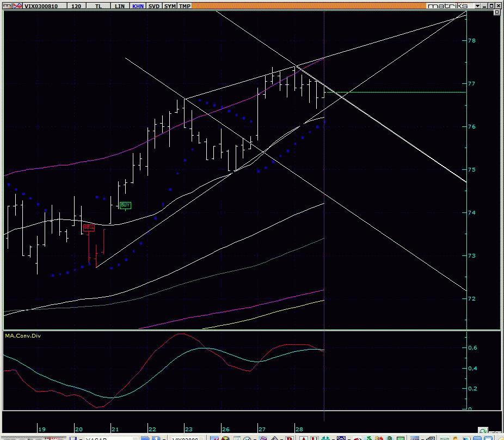
Task: Click the grey chart icon at toolbar's far left
Action: pos(8,6)
